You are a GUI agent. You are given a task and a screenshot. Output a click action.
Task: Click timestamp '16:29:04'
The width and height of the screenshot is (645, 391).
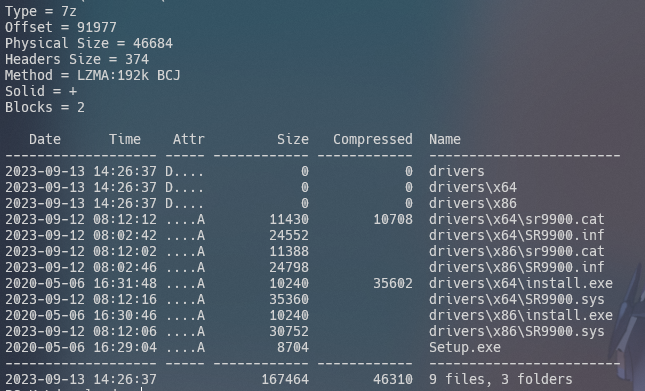125,348
